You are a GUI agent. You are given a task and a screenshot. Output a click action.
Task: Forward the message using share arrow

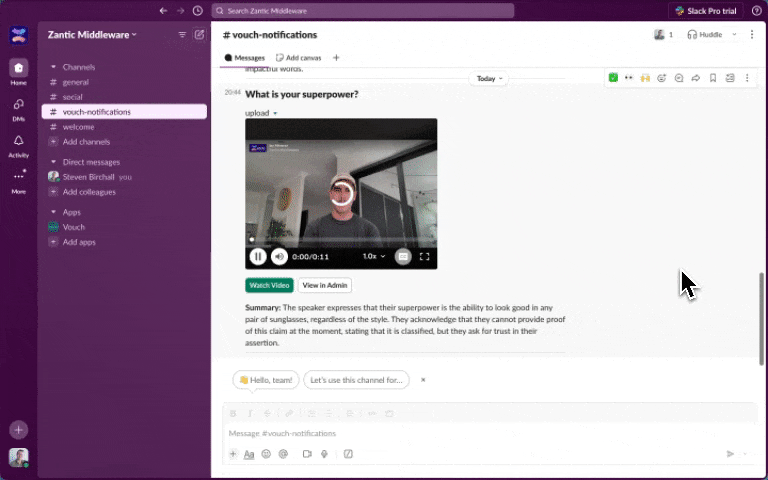pos(696,78)
